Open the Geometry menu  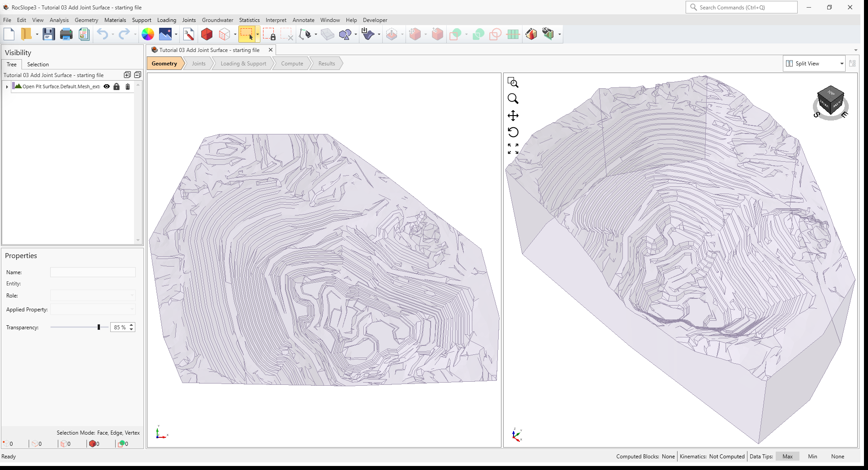(x=86, y=20)
